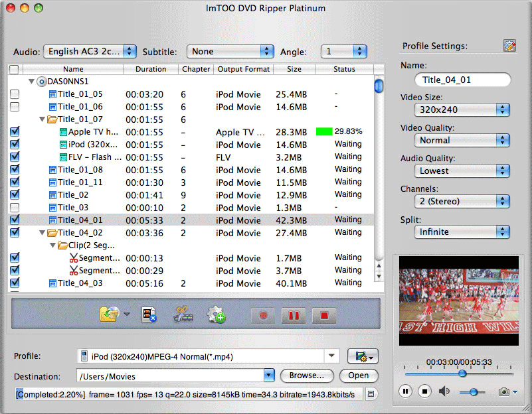Image resolution: width=532 pixels, height=414 pixels.
Task: Sort by the Name column header
Action: coord(73,69)
